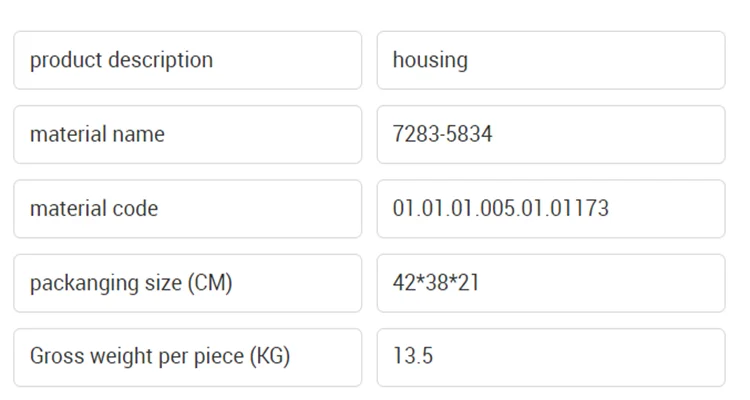Click the "material code" label box

pyautogui.click(x=187, y=209)
